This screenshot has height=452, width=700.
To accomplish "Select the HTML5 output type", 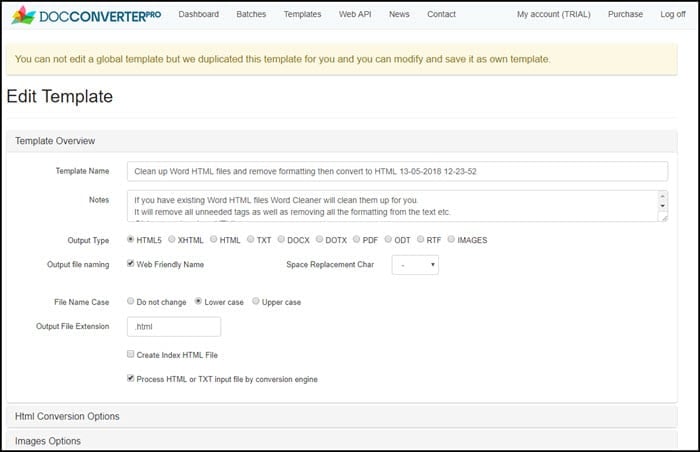I will pos(130,239).
